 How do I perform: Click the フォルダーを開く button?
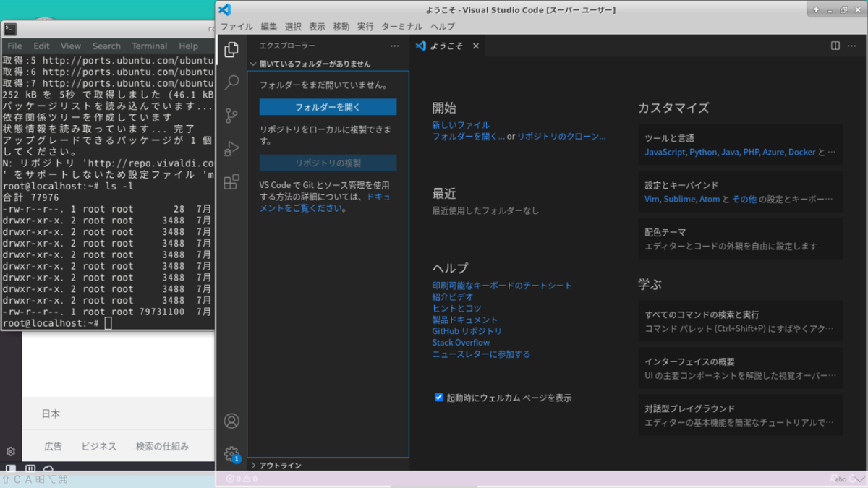328,106
